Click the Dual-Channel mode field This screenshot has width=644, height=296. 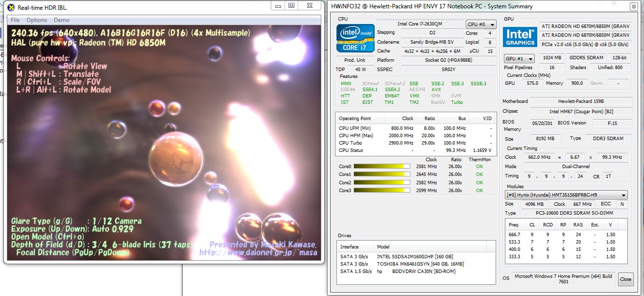(575, 167)
